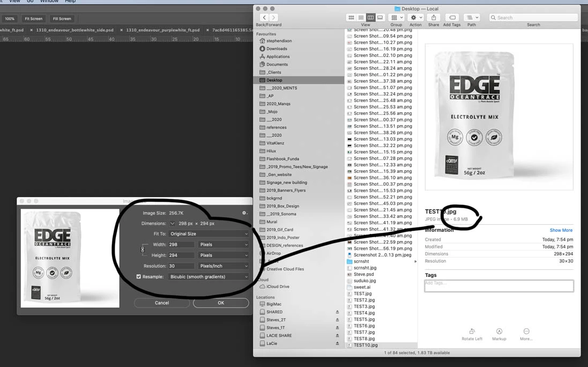The height and width of the screenshot is (367, 588).
Task: Confirm Image Size with OK
Action: click(221, 303)
